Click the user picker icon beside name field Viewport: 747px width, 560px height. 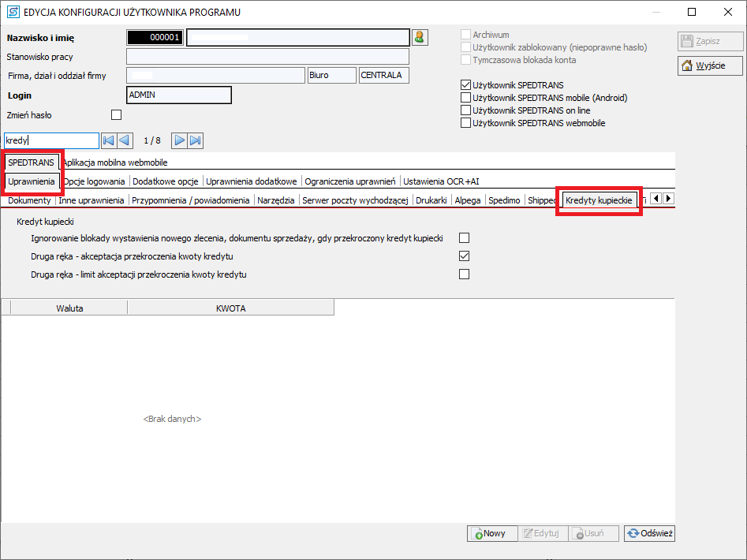[x=419, y=37]
